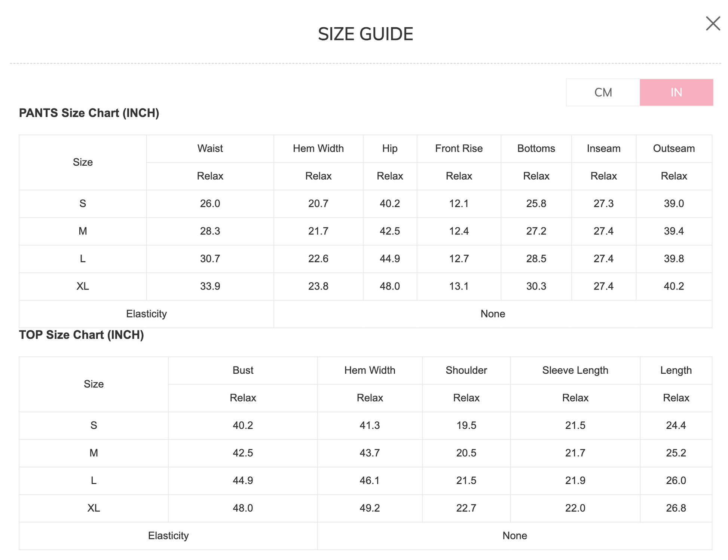Click the Bust column header
Image resolution: width=728 pixels, height=560 pixels.
point(243,370)
